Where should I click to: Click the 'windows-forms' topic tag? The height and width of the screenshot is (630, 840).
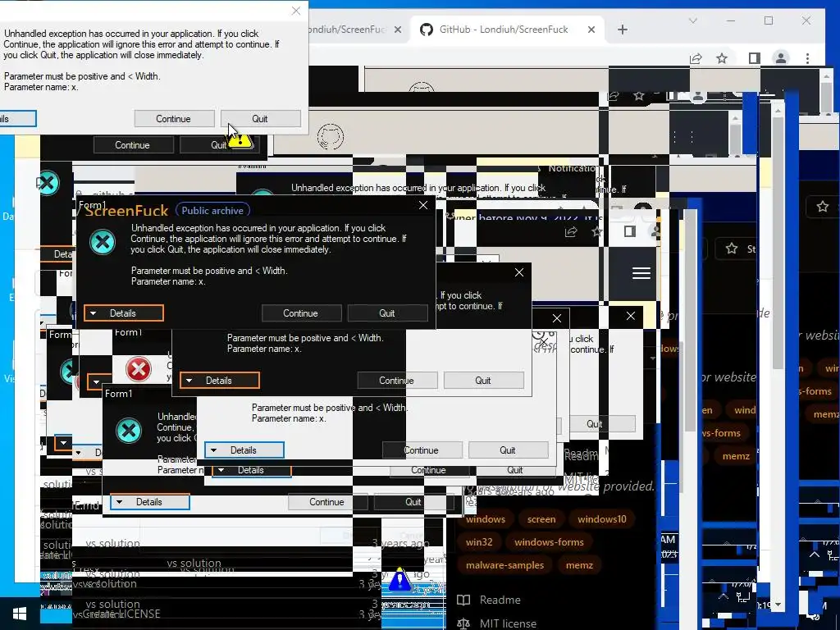click(549, 542)
